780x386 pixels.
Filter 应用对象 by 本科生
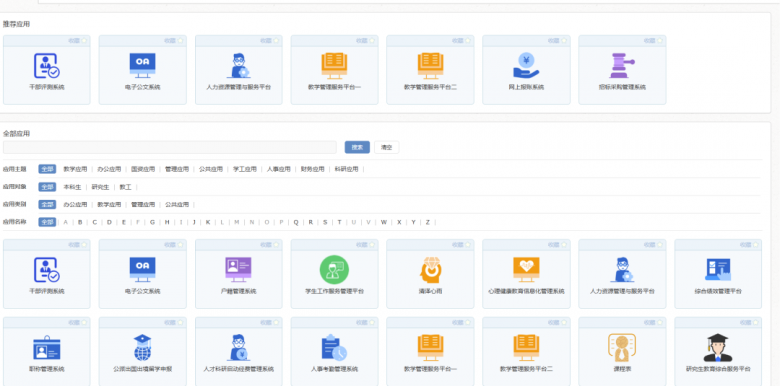[x=72, y=187]
